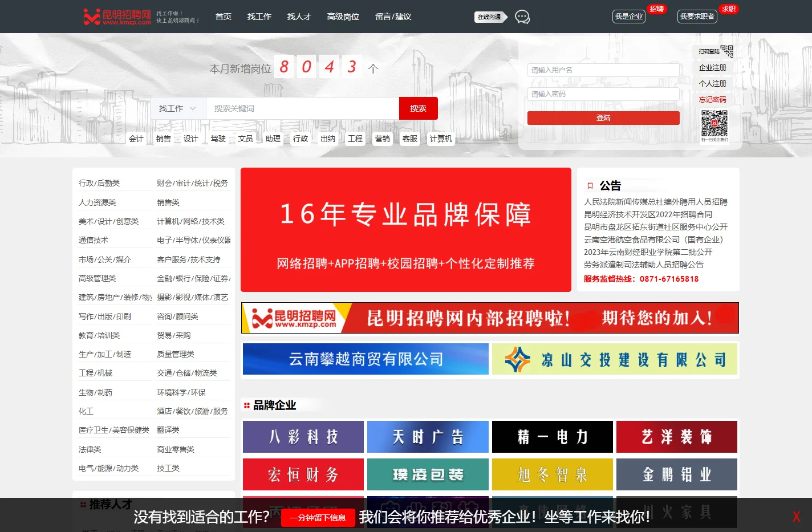
Task: Select the 会计 quick keyword
Action: point(136,139)
